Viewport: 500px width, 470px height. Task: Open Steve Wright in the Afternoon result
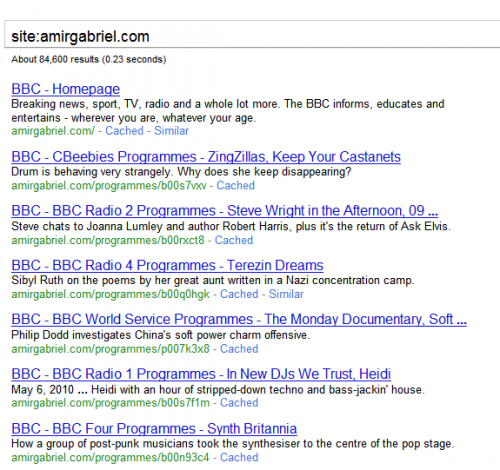(225, 211)
